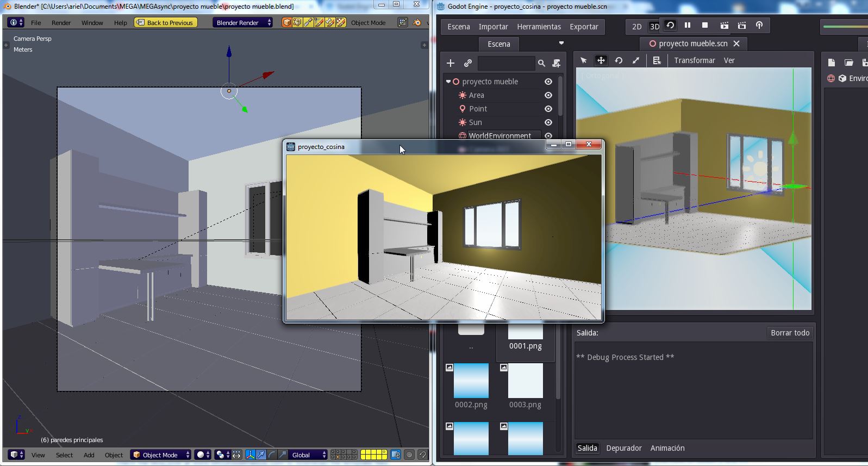Switch to Depurador tab in Godot
The width and height of the screenshot is (868, 466).
click(624, 448)
